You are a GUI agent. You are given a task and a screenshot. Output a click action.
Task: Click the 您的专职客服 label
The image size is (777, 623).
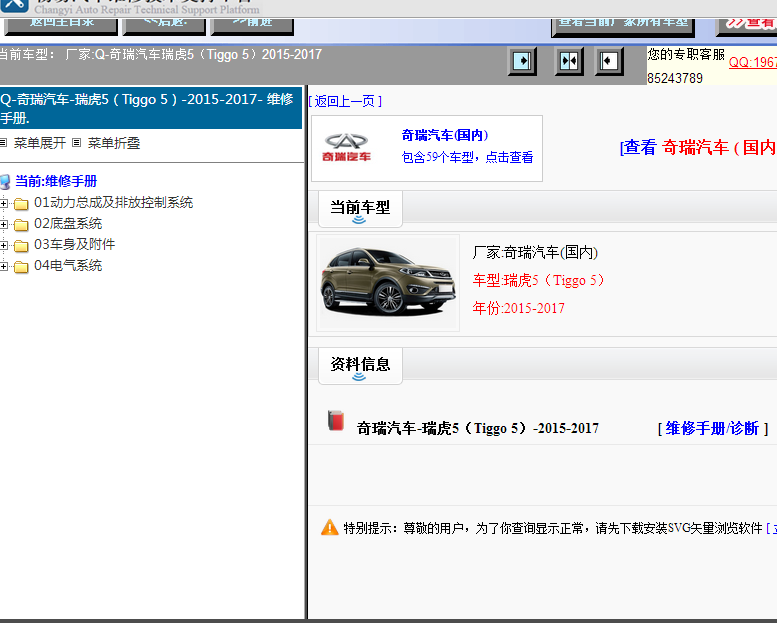pyautogui.click(x=686, y=54)
